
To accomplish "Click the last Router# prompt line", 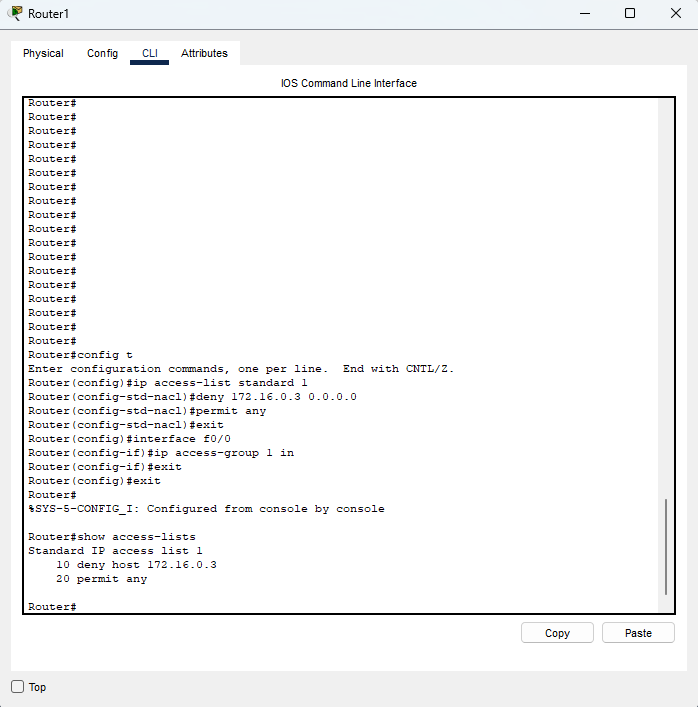I will coord(52,606).
